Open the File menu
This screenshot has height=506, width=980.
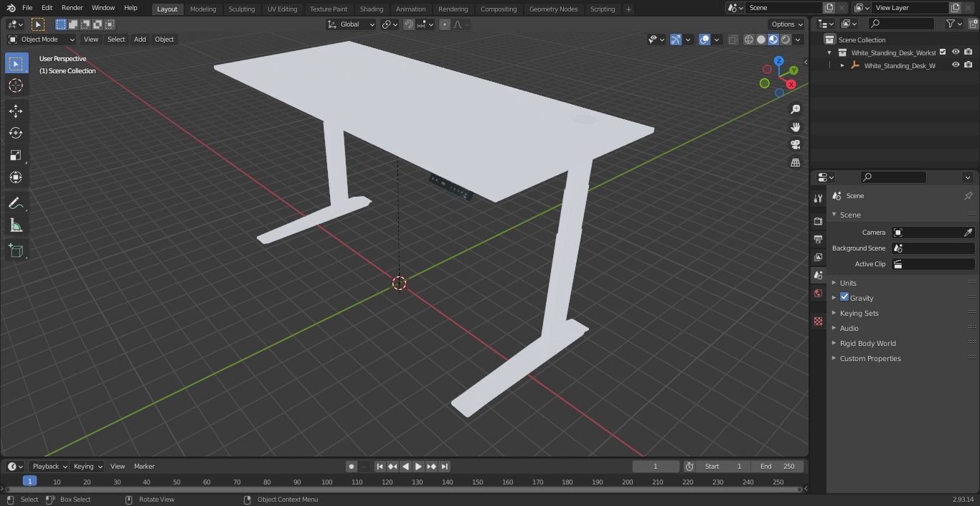pyautogui.click(x=27, y=8)
